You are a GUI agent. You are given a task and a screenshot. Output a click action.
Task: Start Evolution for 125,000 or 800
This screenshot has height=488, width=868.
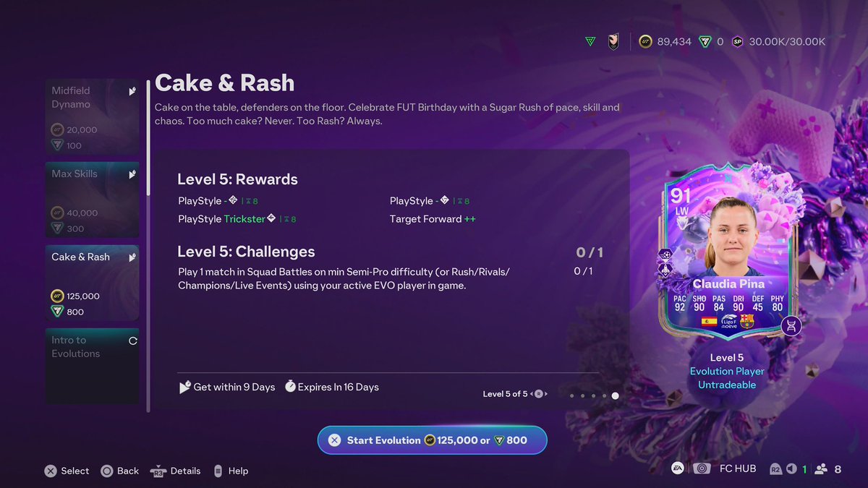pos(432,440)
